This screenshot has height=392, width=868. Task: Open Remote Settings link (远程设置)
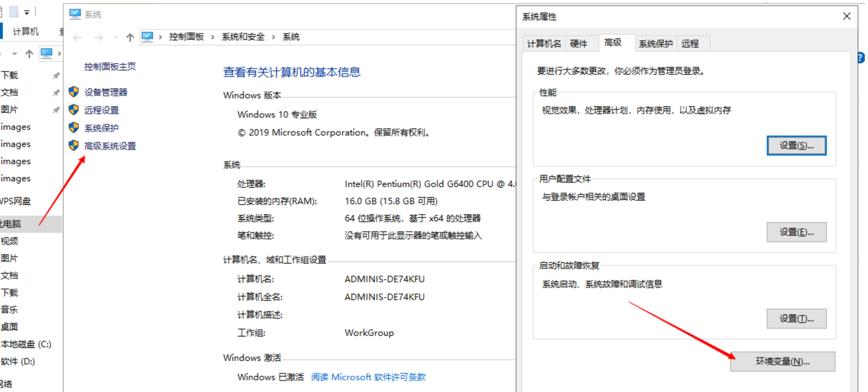coord(102,110)
